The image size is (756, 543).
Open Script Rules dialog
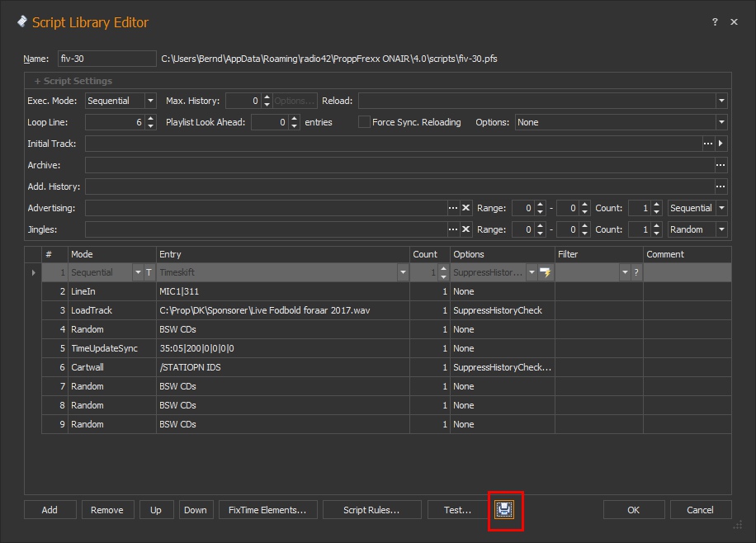(x=371, y=510)
